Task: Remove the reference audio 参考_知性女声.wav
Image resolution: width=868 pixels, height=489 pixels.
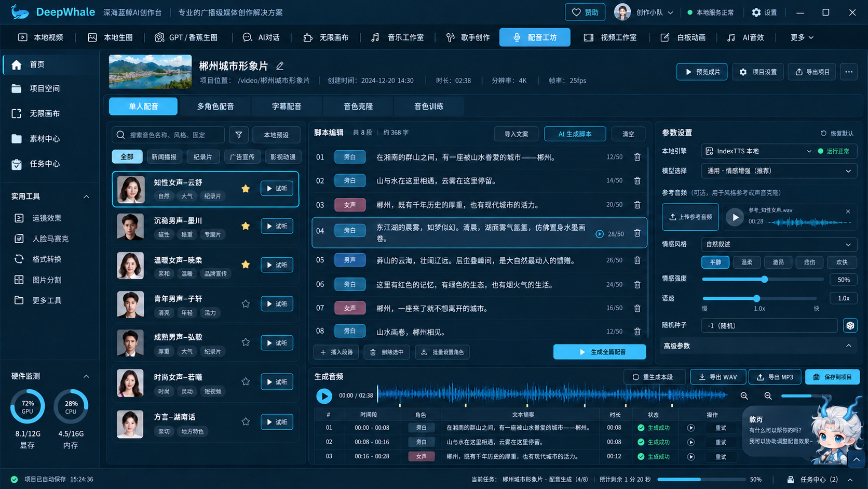Action: (x=848, y=212)
